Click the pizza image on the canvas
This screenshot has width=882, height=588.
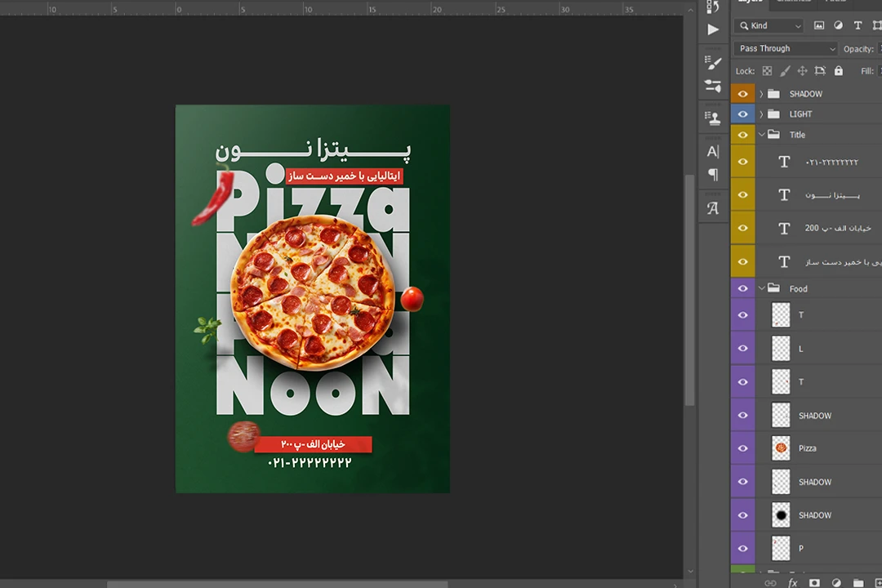(312, 292)
